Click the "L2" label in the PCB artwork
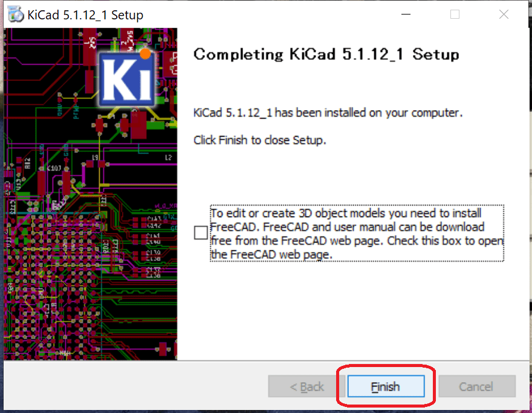532x413 pixels. click(168, 157)
